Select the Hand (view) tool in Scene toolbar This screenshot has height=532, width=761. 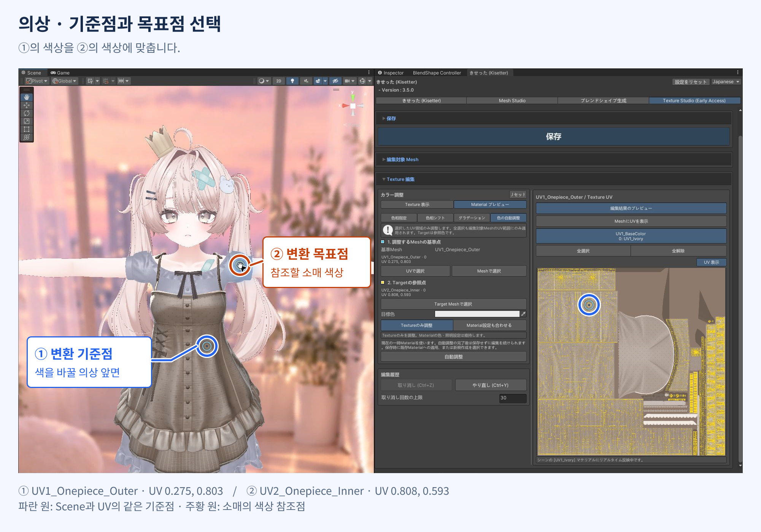(x=27, y=97)
